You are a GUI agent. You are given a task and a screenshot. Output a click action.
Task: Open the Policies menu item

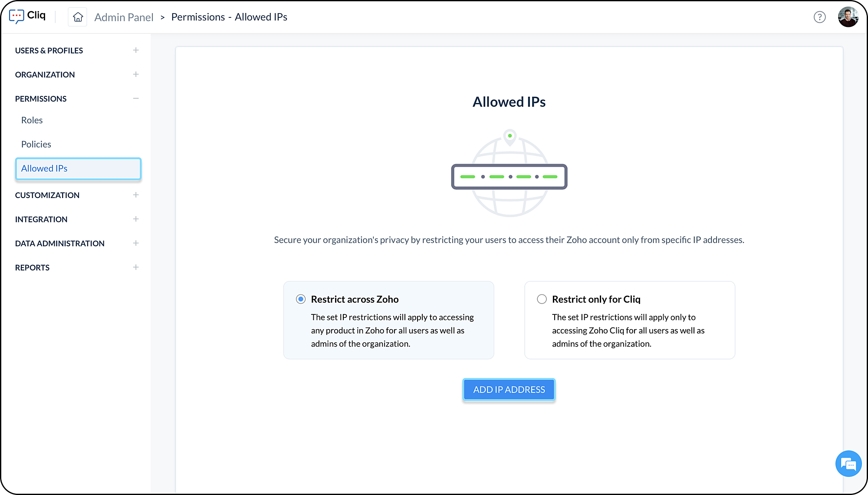click(36, 144)
